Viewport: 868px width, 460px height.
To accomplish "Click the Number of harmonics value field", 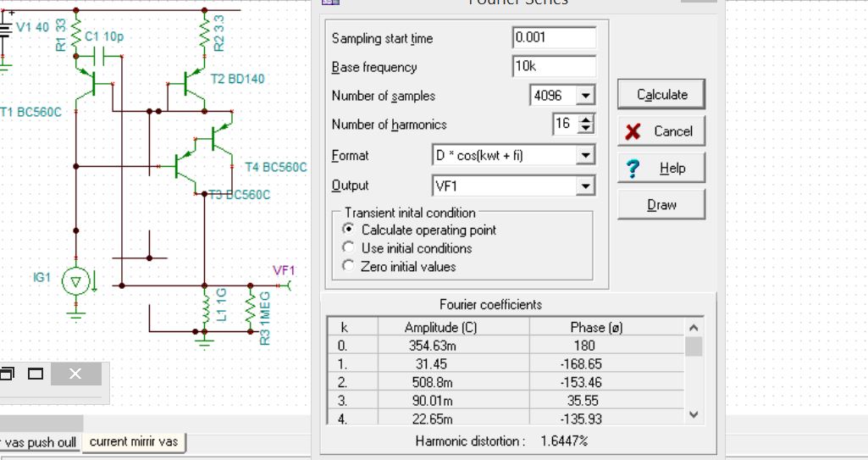I will [x=565, y=124].
